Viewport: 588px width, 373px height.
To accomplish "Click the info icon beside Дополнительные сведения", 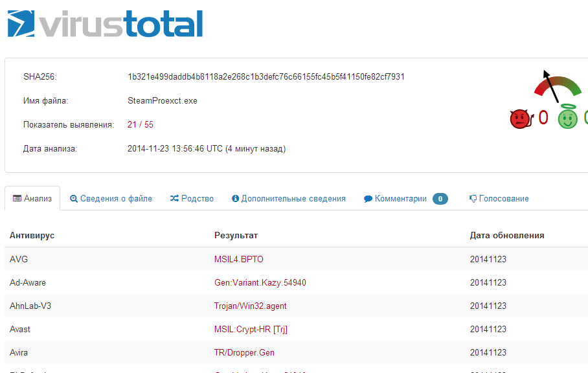I will [235, 198].
